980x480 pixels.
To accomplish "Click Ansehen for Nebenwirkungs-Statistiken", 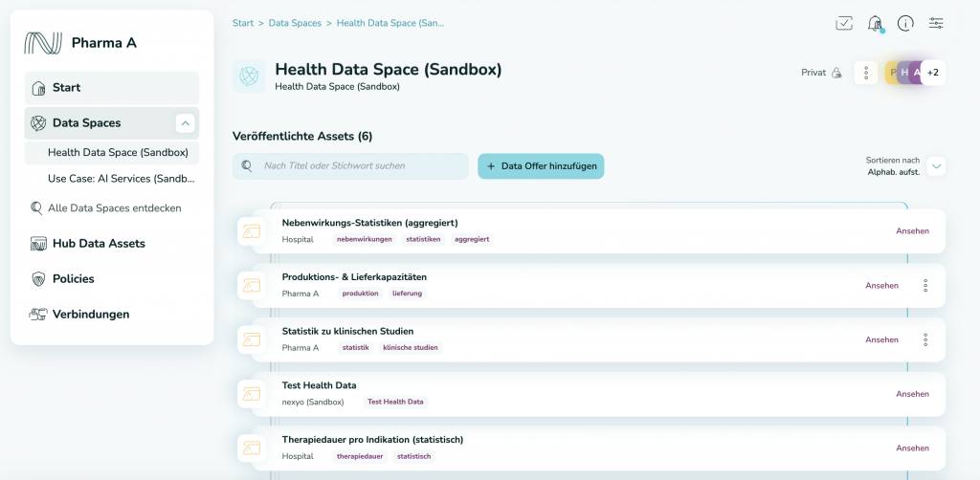I will click(912, 231).
